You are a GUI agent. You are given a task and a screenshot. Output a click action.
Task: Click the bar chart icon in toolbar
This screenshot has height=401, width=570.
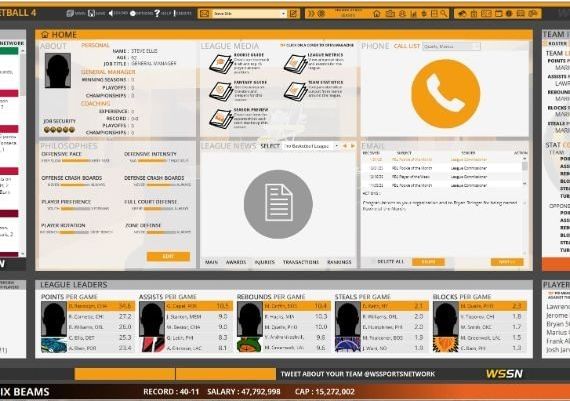click(x=413, y=14)
